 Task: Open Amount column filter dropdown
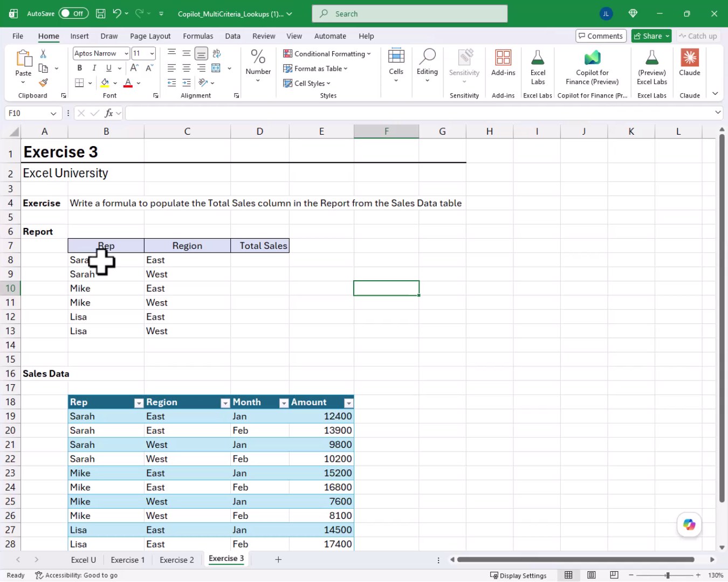coord(348,403)
